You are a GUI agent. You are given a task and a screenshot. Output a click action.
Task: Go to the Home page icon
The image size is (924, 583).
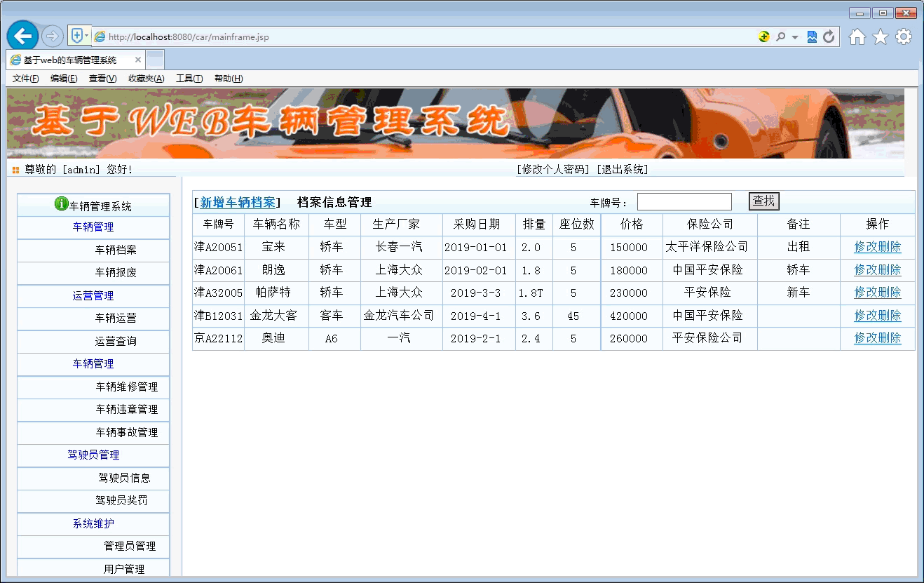coord(857,37)
